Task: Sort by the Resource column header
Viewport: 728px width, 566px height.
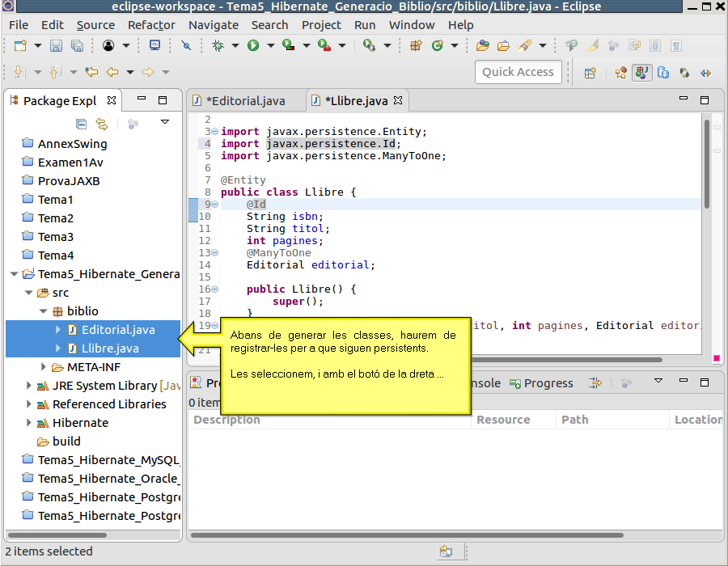Action: pyautogui.click(x=503, y=420)
